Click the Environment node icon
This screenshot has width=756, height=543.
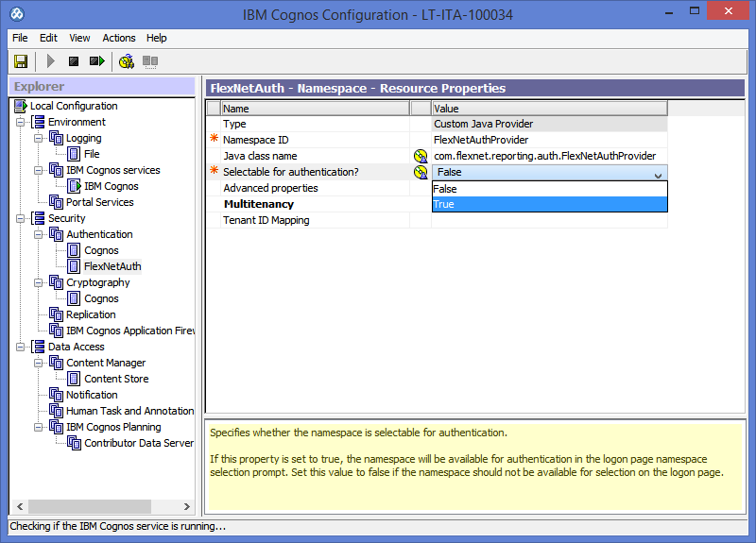point(39,122)
